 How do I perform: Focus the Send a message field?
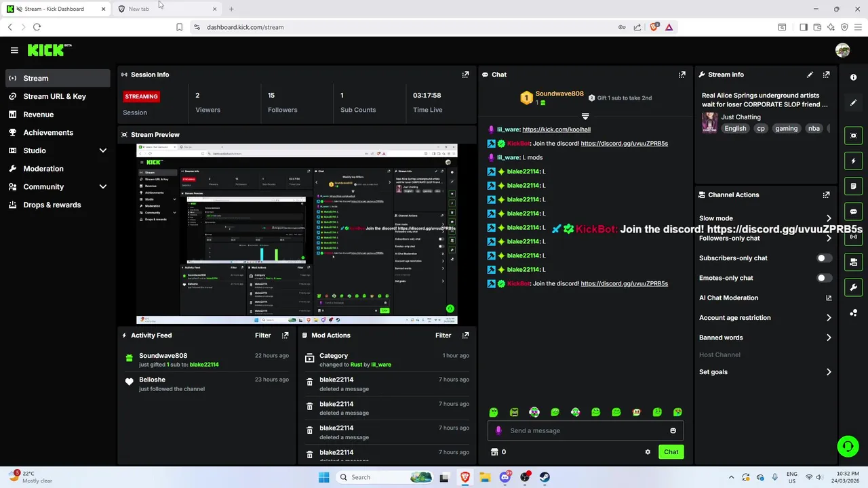586,430
